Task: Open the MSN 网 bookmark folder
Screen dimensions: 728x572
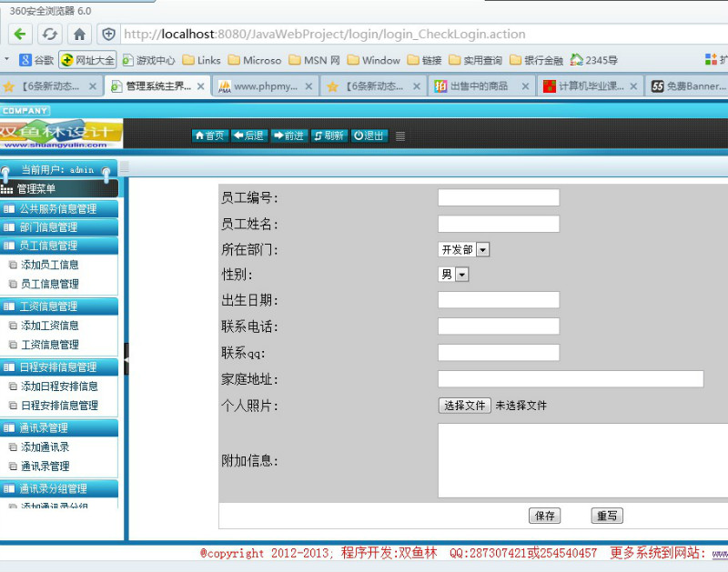Action: pos(314,60)
